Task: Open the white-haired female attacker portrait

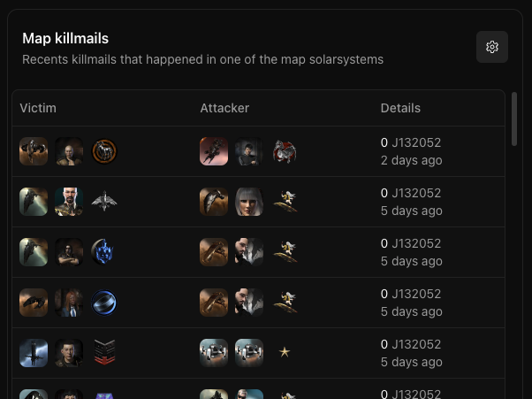Action: [249, 202]
